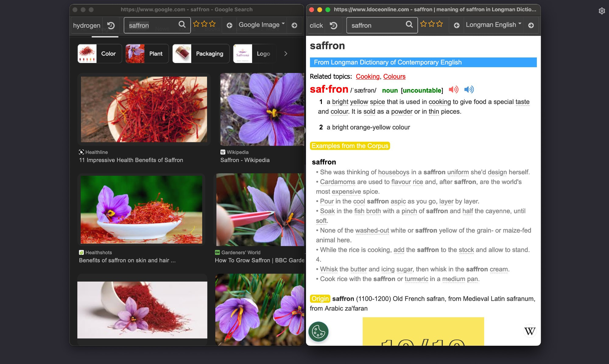Play red British pronunciation speaker
609x364 pixels.
(453, 89)
